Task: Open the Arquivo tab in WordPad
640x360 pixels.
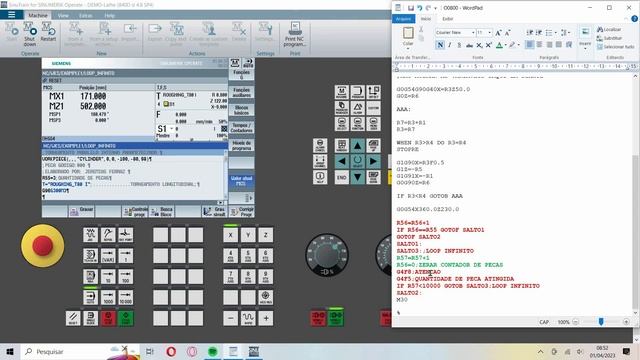Action: pos(403,19)
